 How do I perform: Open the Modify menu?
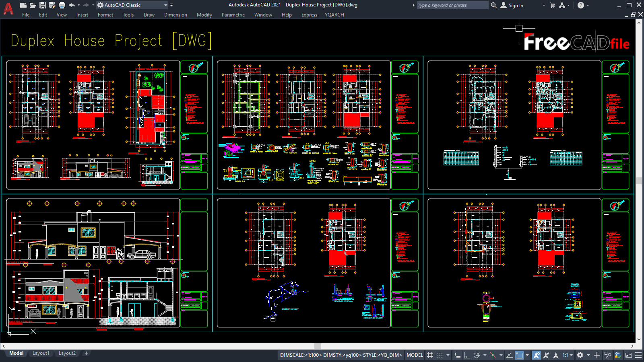point(204,15)
